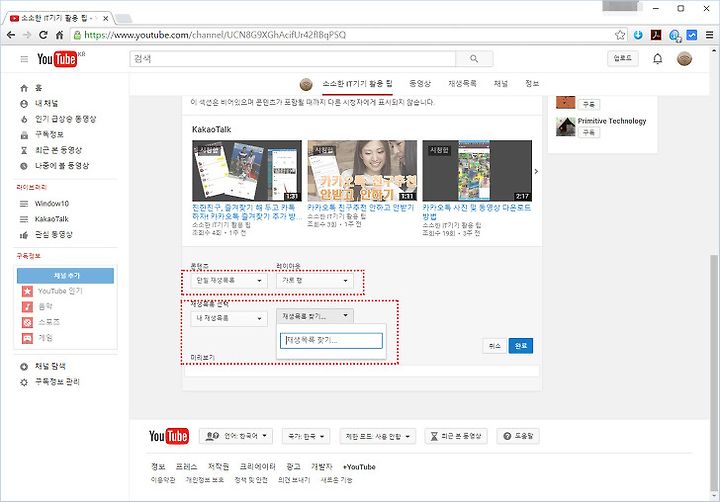Click the blue chart extension icon

click(692, 35)
